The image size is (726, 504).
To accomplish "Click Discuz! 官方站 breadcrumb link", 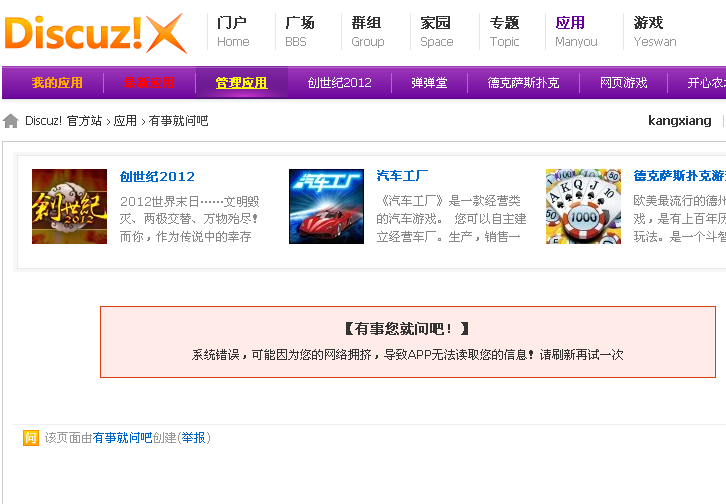I will (63, 121).
